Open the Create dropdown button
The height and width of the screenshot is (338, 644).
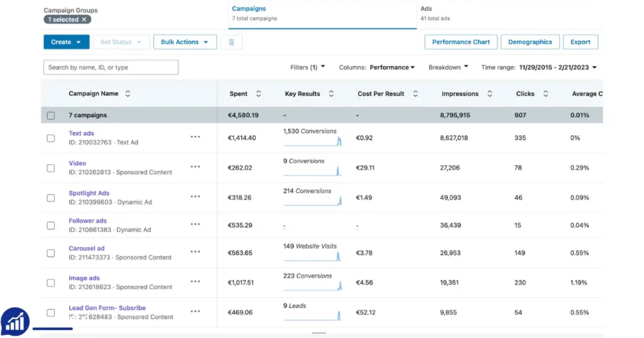pyautogui.click(x=67, y=42)
